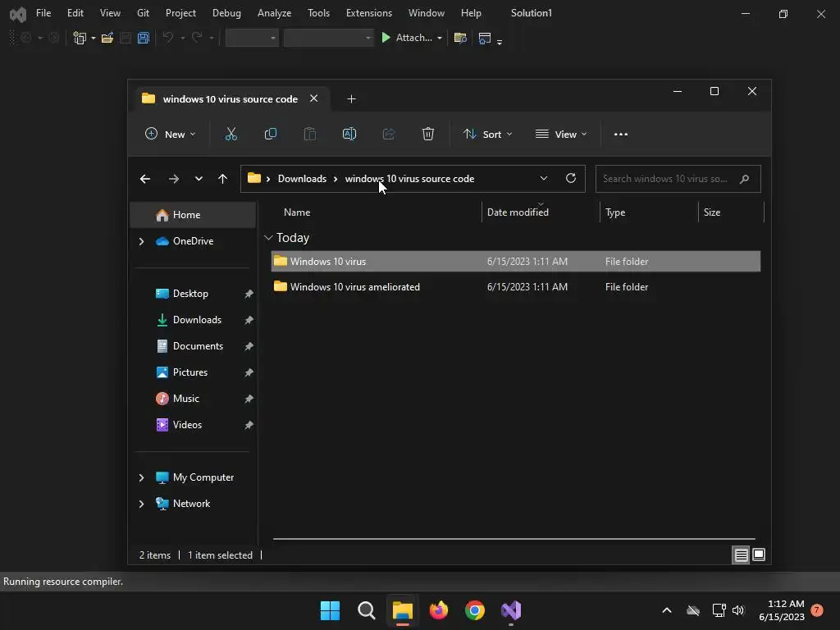Open the See more ellipsis menu

coord(621,135)
